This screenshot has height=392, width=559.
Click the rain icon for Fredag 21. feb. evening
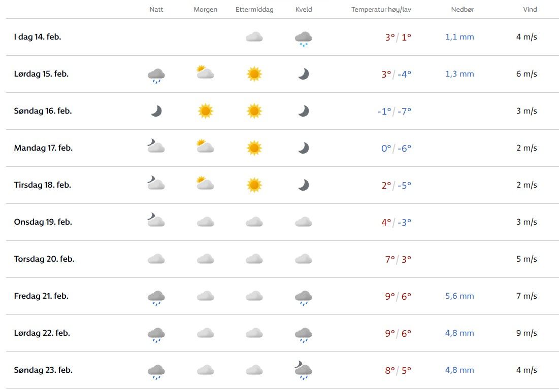(x=303, y=298)
